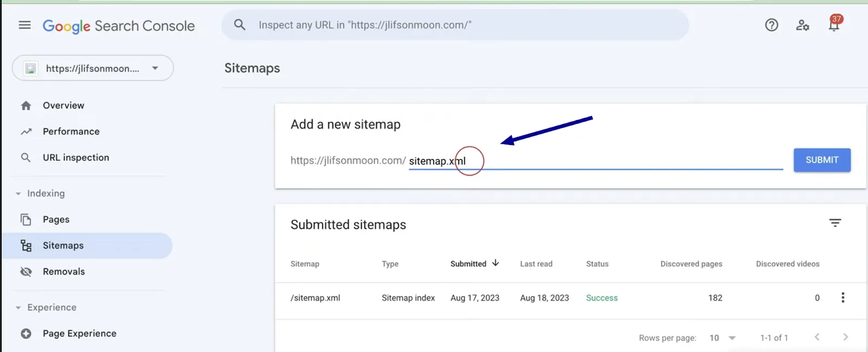868x352 pixels.
Task: Click the https://jlifsonmoon.com/ prefix text
Action: 348,160
